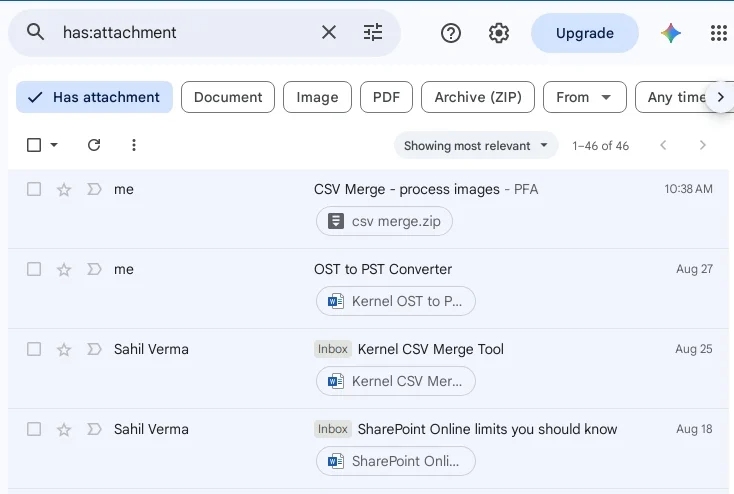The image size is (734, 494).
Task: Open the Google apps grid
Action: [719, 33]
